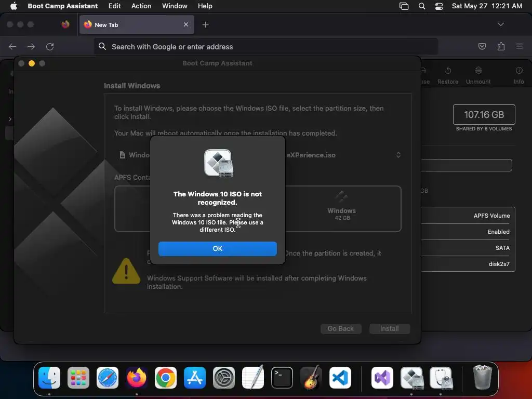Click the Enabled row in Disk Utility
Screen dimensions: 532x399
click(468, 232)
